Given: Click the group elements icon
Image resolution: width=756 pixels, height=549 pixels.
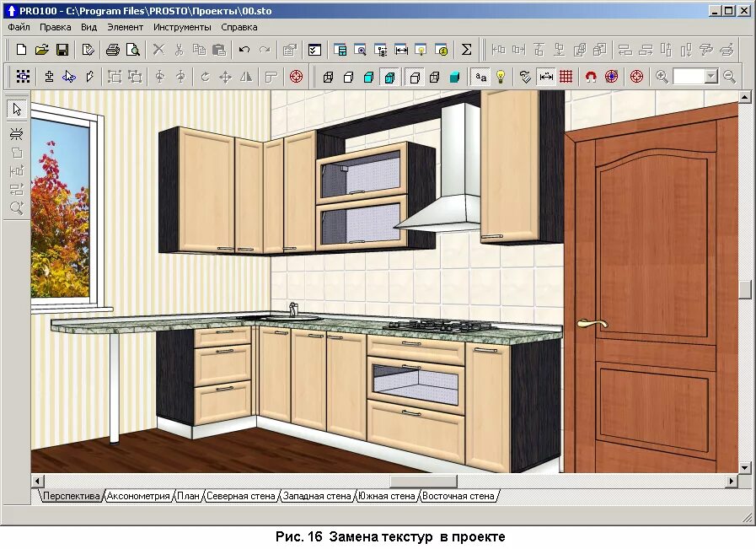Looking at the screenshot, I should click(115, 76).
